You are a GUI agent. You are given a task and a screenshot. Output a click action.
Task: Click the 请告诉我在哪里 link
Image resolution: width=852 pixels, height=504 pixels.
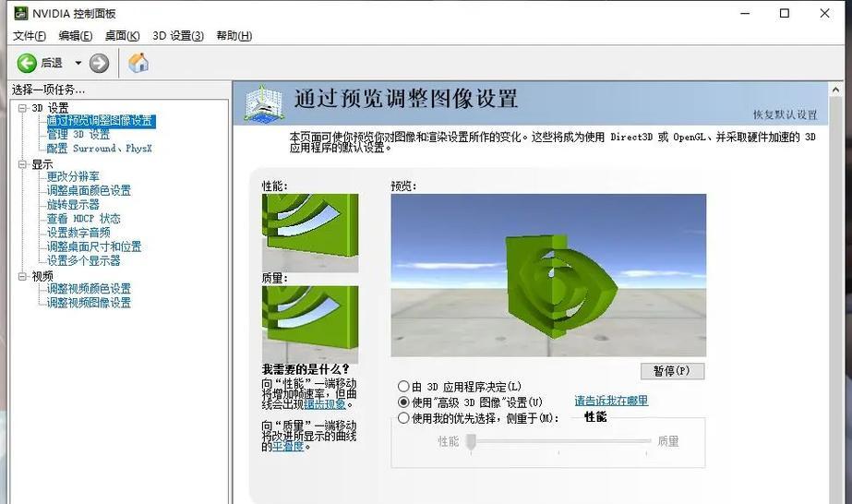tap(611, 401)
